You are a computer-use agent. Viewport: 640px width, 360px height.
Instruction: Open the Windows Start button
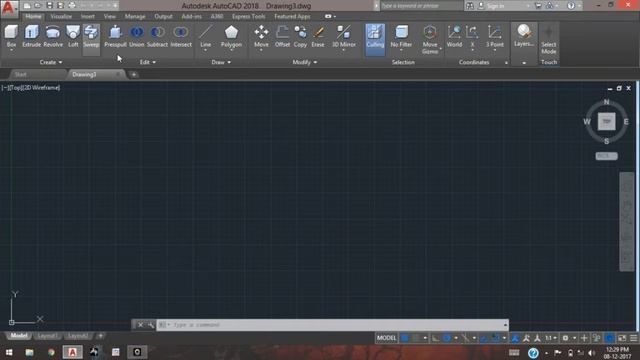[9, 352]
